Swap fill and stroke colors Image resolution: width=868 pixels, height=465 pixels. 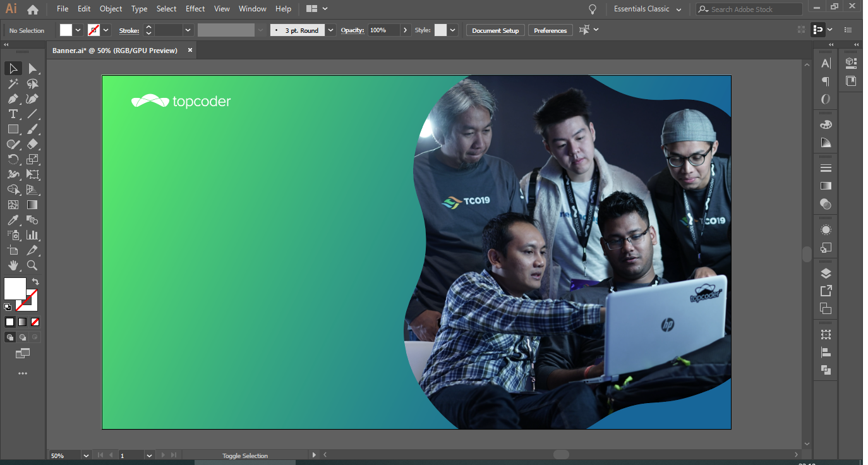tap(35, 282)
